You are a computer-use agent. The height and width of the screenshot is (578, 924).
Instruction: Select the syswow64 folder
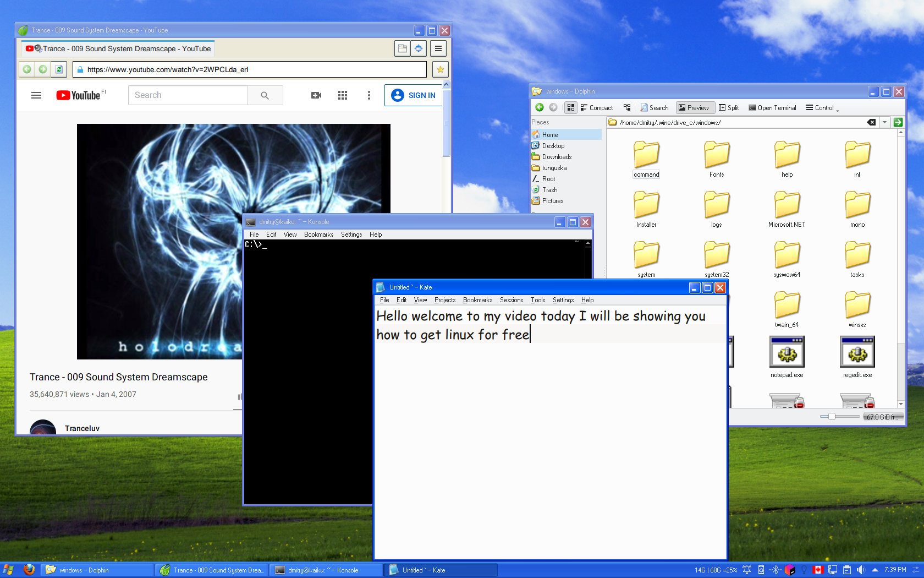coord(787,259)
